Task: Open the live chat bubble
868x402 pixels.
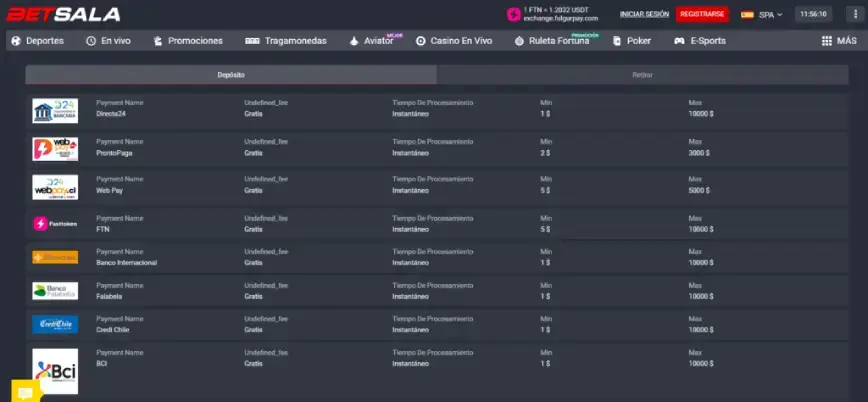Action: 25,389
